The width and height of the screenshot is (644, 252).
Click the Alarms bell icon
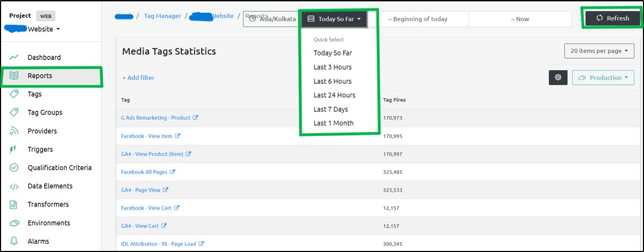(14, 241)
